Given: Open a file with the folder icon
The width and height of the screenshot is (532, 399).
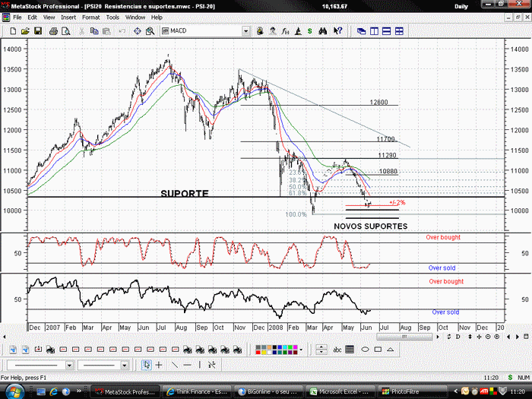Looking at the screenshot, I should coord(25,31).
